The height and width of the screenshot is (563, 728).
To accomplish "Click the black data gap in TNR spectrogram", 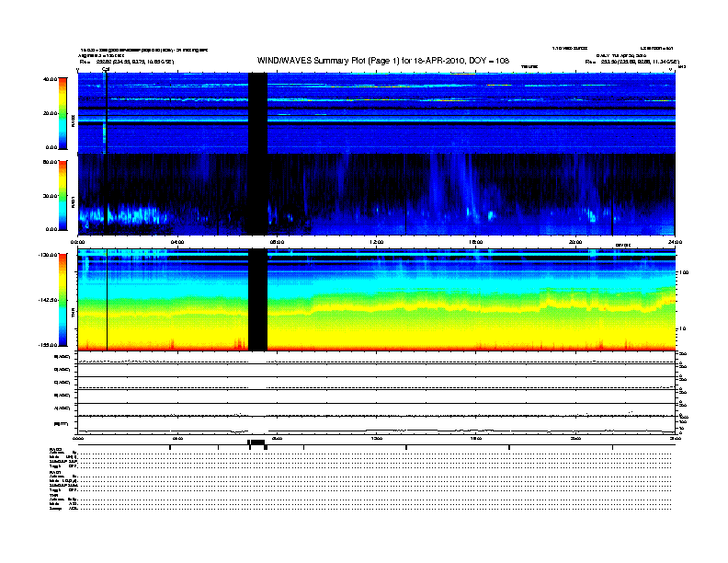I will (257, 300).
